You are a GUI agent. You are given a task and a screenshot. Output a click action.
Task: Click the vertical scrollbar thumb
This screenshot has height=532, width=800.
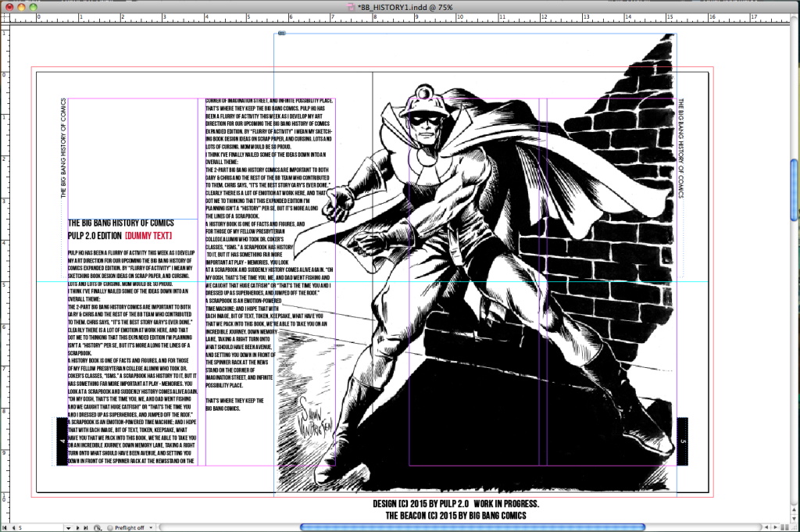[x=795, y=190]
